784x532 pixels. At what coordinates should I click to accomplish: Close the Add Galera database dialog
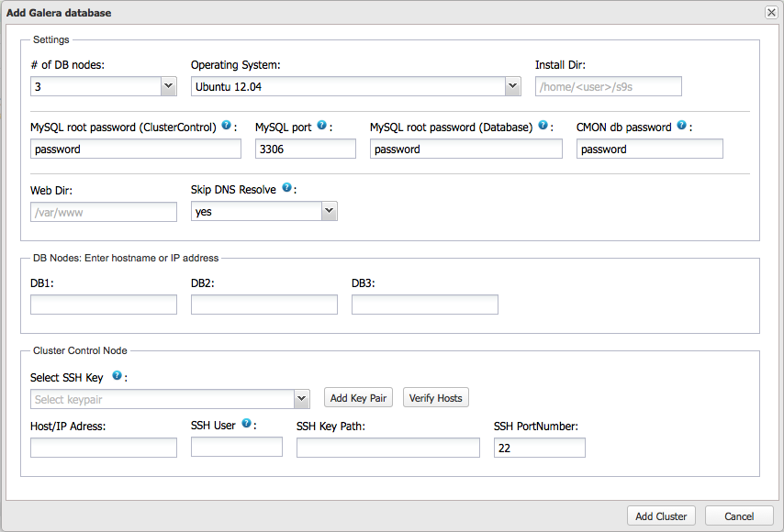770,12
